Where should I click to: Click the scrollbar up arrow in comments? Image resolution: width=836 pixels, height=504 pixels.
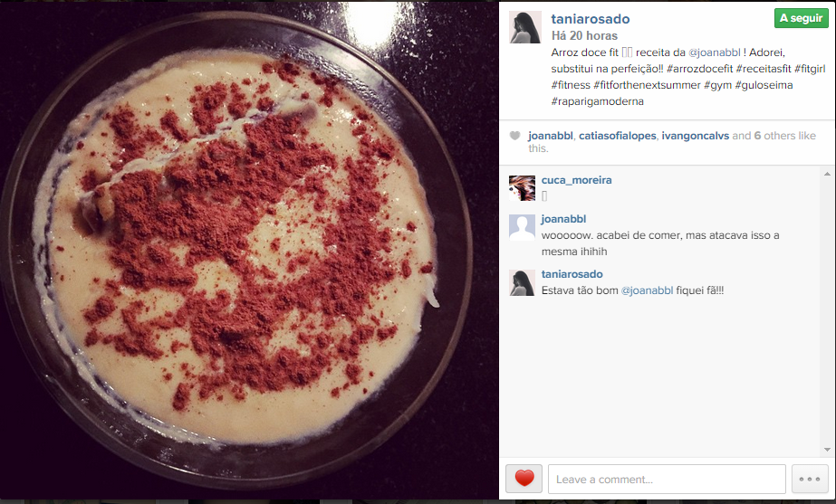click(x=827, y=175)
